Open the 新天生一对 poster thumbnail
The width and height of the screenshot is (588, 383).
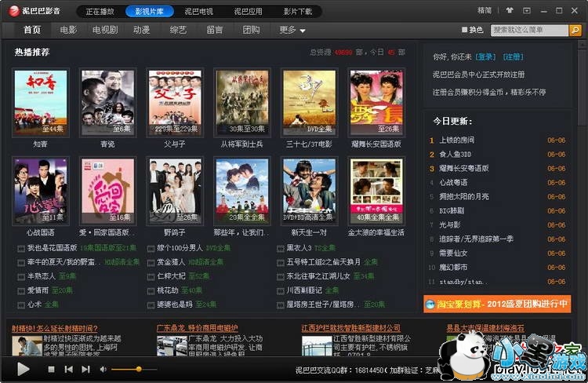coord(310,191)
